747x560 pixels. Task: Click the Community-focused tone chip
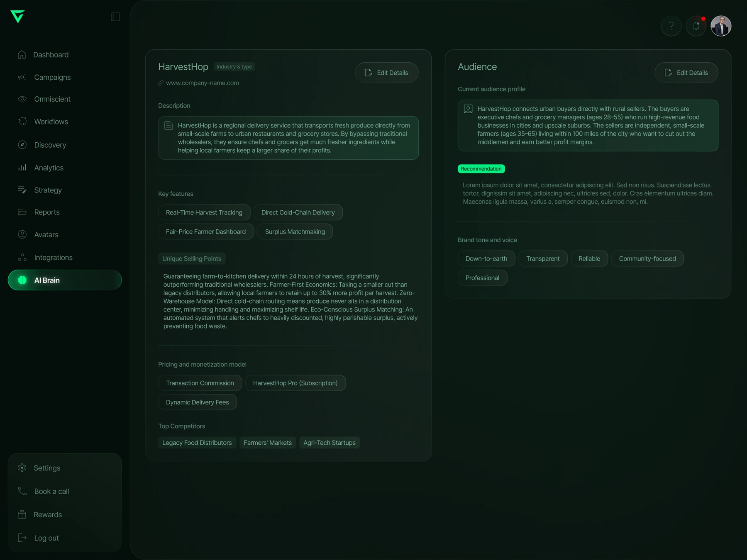[647, 258]
